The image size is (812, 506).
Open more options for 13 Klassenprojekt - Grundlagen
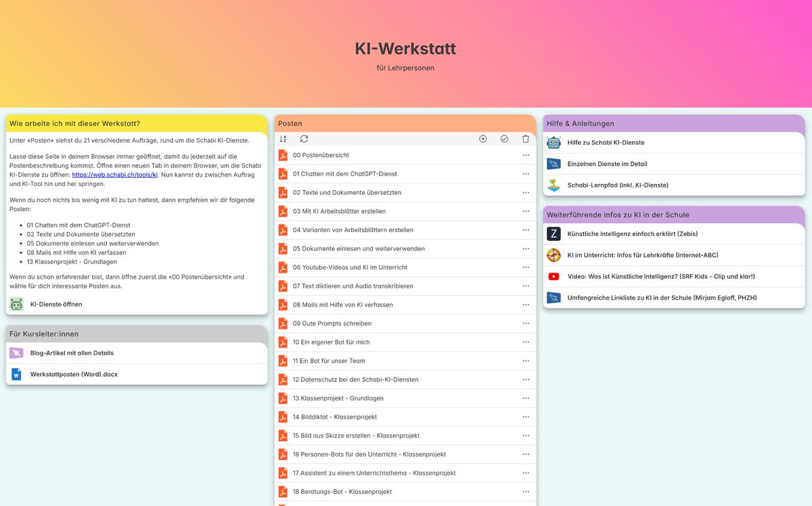tap(526, 398)
